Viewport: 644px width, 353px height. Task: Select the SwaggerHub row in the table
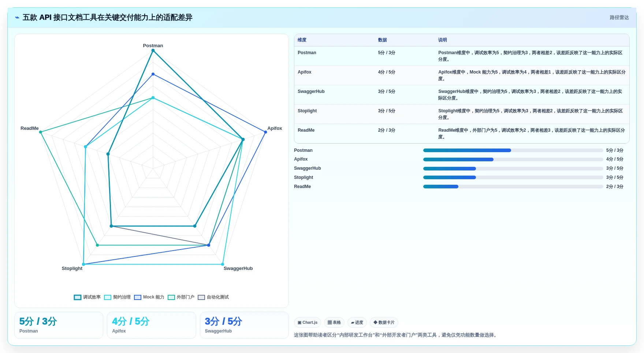(462, 95)
